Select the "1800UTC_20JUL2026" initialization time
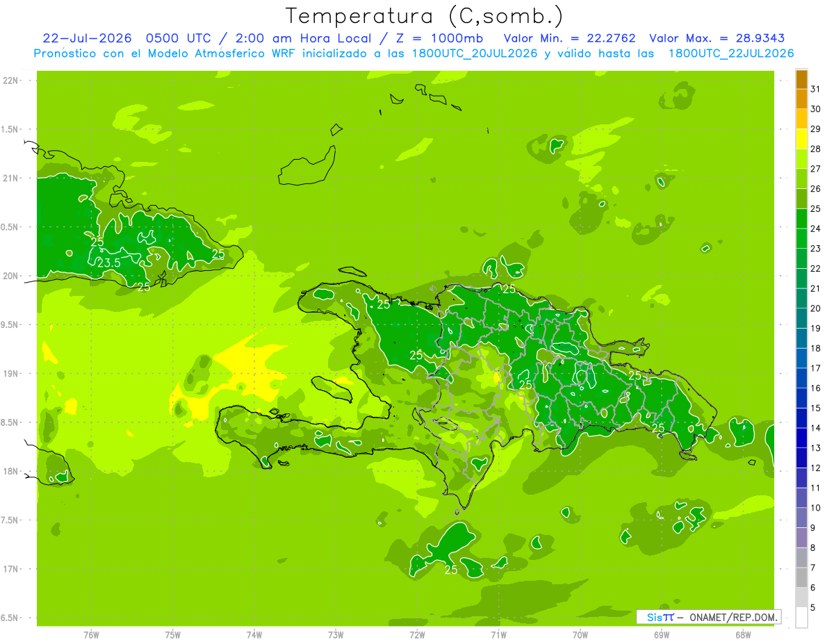Screen dimensions: 834x644 [475, 53]
